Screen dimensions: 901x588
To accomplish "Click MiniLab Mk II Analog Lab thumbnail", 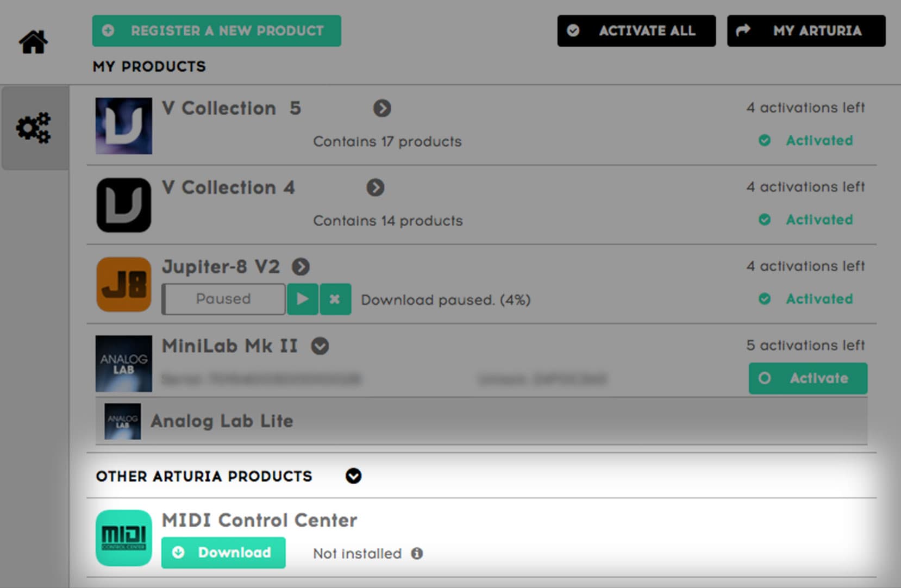I will point(124,364).
